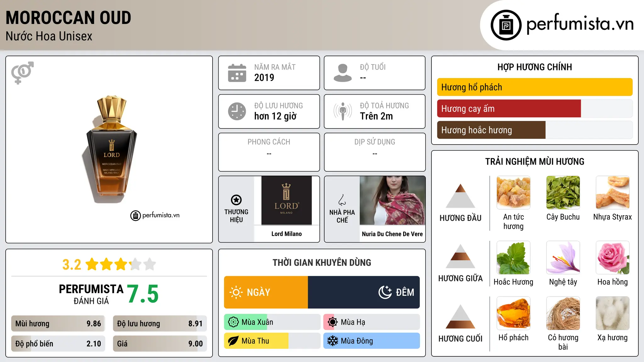Click the perfumer name Nuria Du Chene De Vere
This screenshot has width=644, height=362.
click(392, 234)
